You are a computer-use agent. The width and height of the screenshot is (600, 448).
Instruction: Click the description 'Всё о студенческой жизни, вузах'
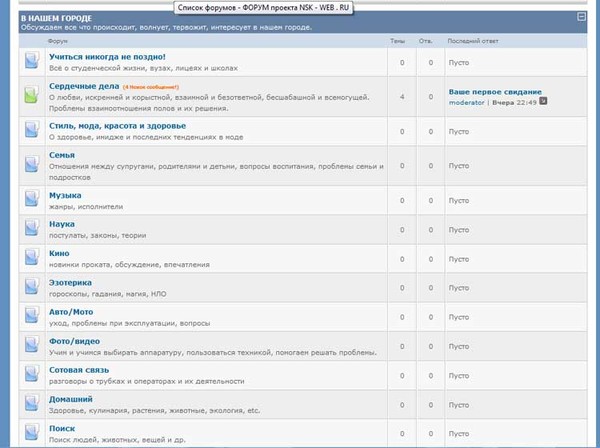coord(143,68)
